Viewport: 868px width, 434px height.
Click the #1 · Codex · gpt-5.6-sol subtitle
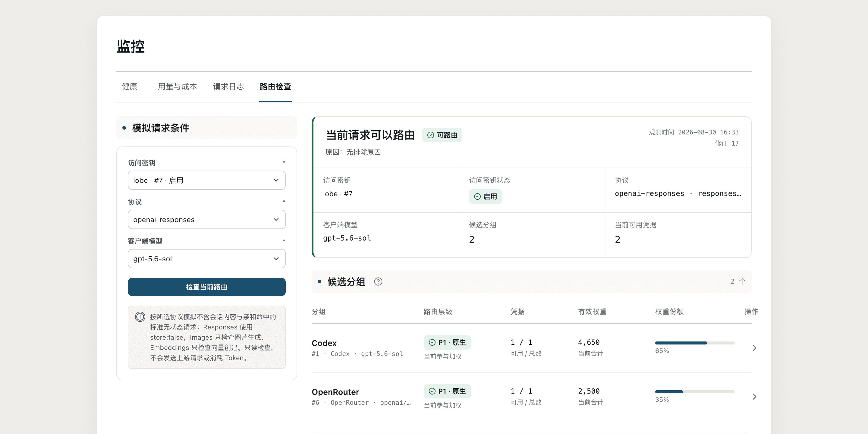pyautogui.click(x=357, y=354)
